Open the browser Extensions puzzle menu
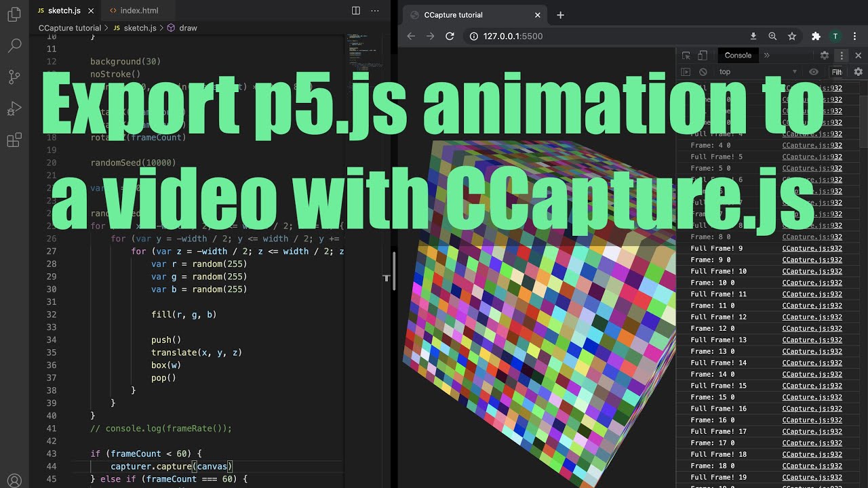Screen dimensions: 868x488 (816, 36)
